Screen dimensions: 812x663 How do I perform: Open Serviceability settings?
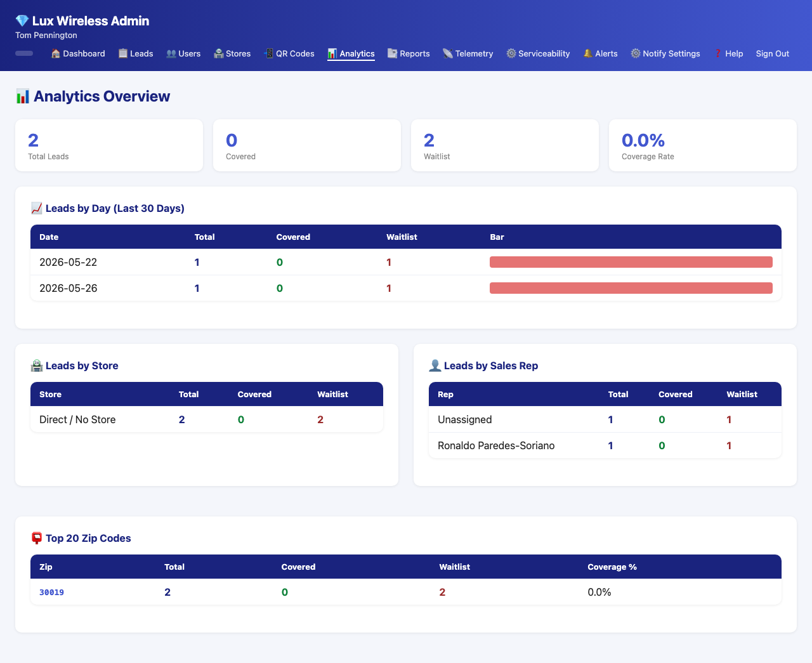coord(538,53)
